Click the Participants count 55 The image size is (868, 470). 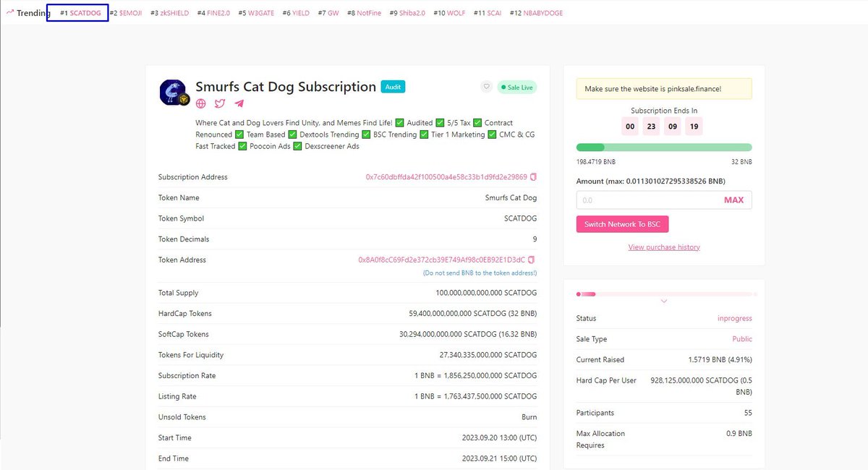pos(748,413)
